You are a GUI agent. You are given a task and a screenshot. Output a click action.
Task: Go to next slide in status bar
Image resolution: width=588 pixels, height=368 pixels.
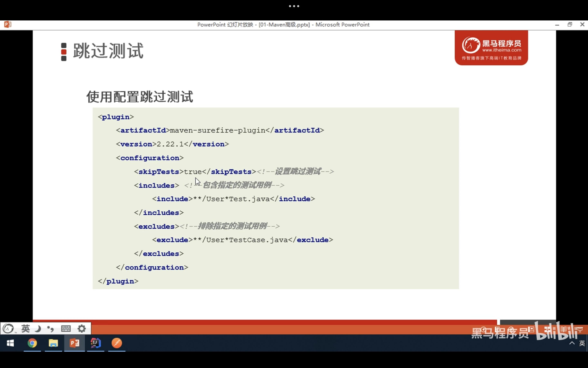pyautogui.click(x=511, y=329)
